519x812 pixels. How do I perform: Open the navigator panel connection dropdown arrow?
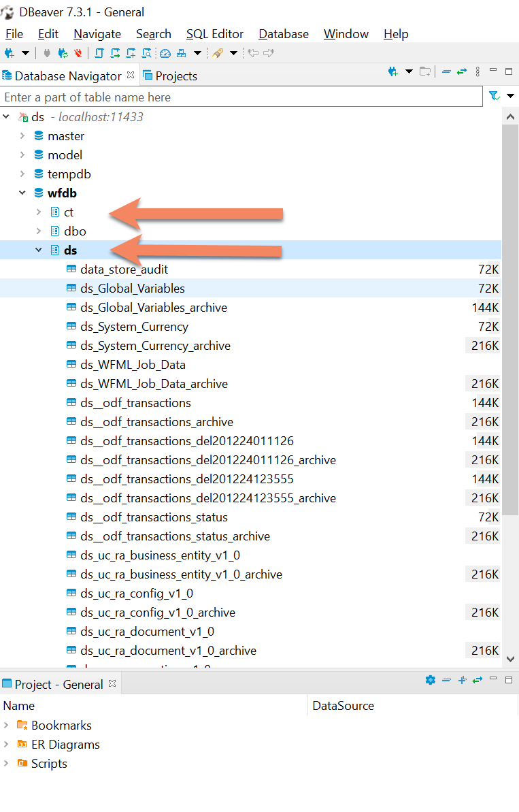(x=409, y=71)
